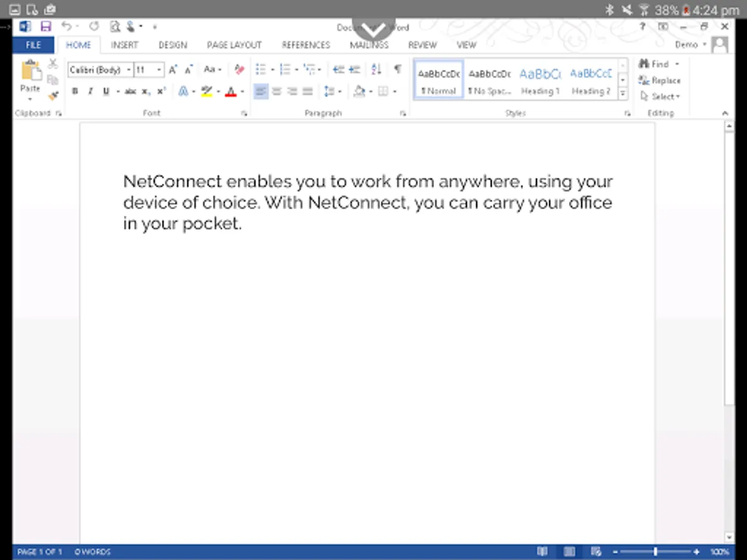
Task: Click the Zoom Out minus button
Action: point(615,552)
